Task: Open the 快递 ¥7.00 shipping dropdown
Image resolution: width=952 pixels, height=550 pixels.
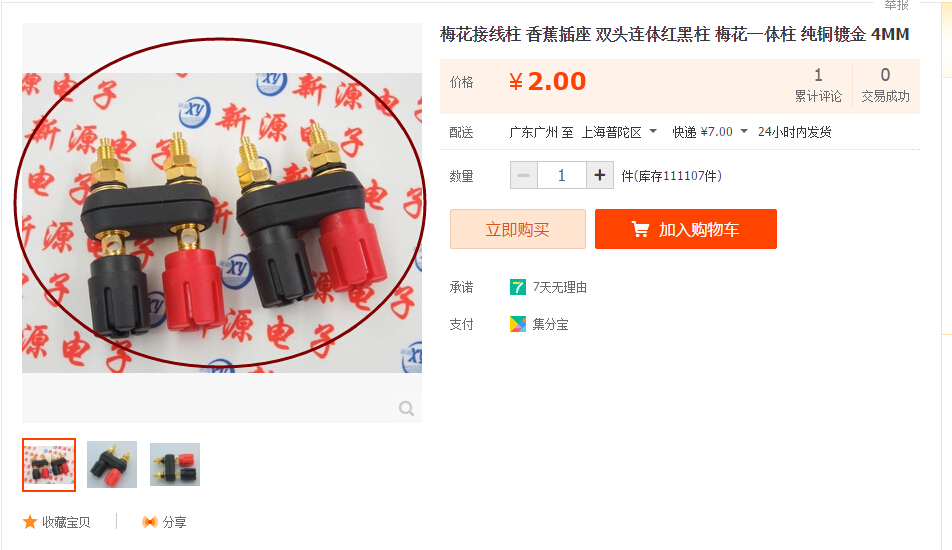Action: [710, 132]
